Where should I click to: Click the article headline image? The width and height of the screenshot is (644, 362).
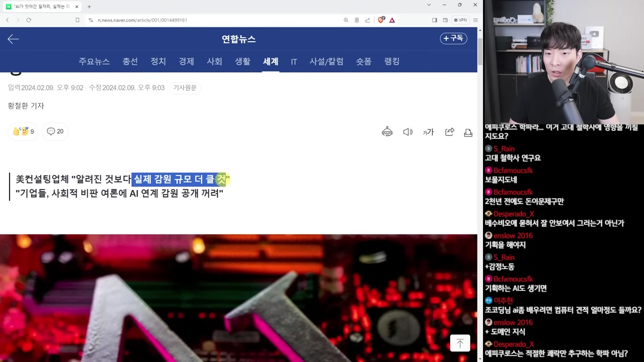[239, 298]
